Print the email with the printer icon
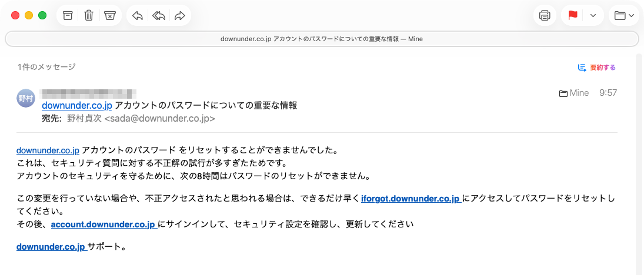Screen dimensions: 644x275 point(545,16)
